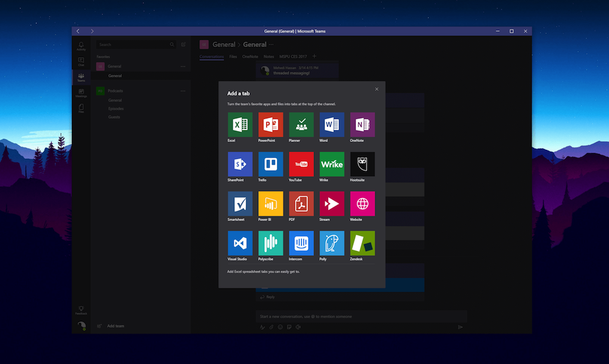Switch to the MSPU CES 2017 tab

tap(293, 57)
